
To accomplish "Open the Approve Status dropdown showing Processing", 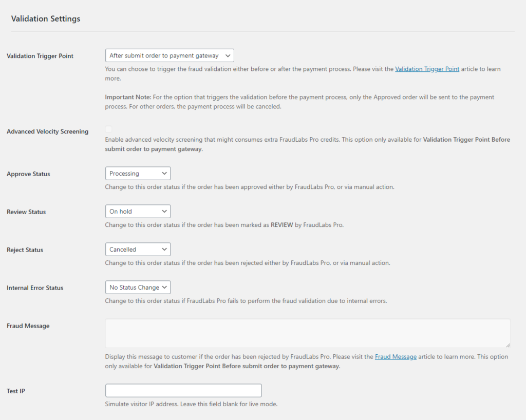I will click(x=138, y=174).
